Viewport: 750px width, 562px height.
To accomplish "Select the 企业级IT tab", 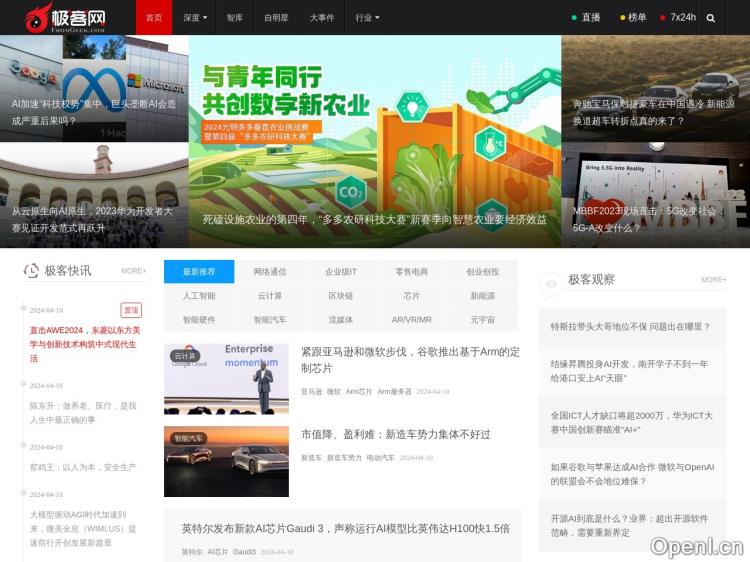I will (341, 272).
